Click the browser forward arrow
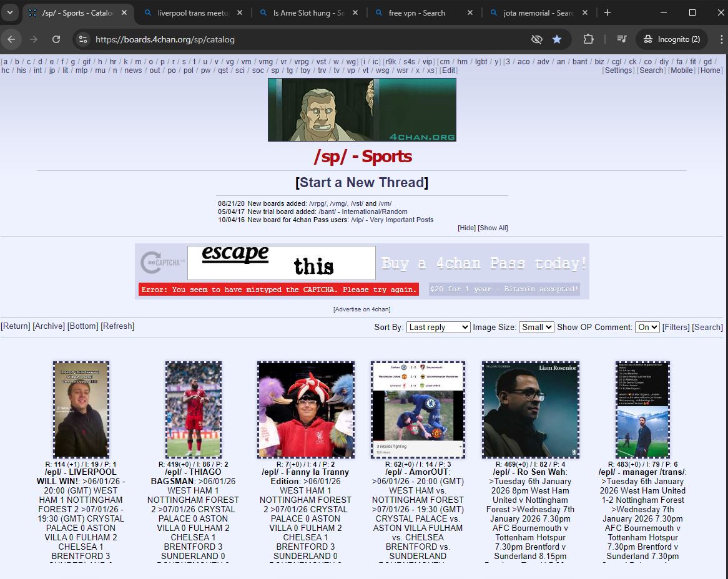 tap(34, 39)
